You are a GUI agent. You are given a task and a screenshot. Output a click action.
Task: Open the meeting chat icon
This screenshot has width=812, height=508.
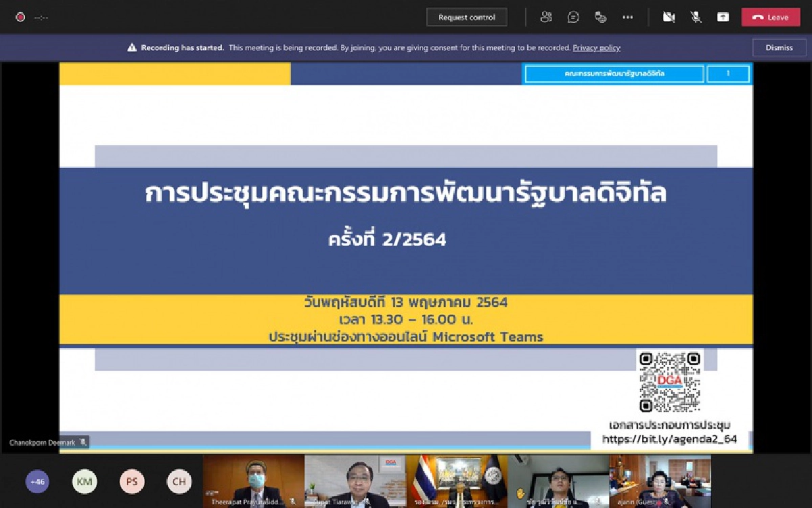click(x=573, y=18)
